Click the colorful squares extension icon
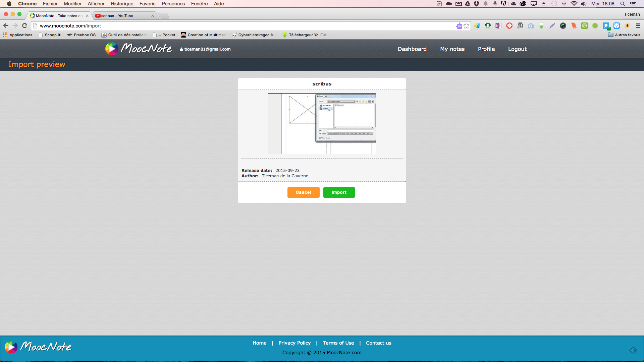 pyautogui.click(x=477, y=26)
